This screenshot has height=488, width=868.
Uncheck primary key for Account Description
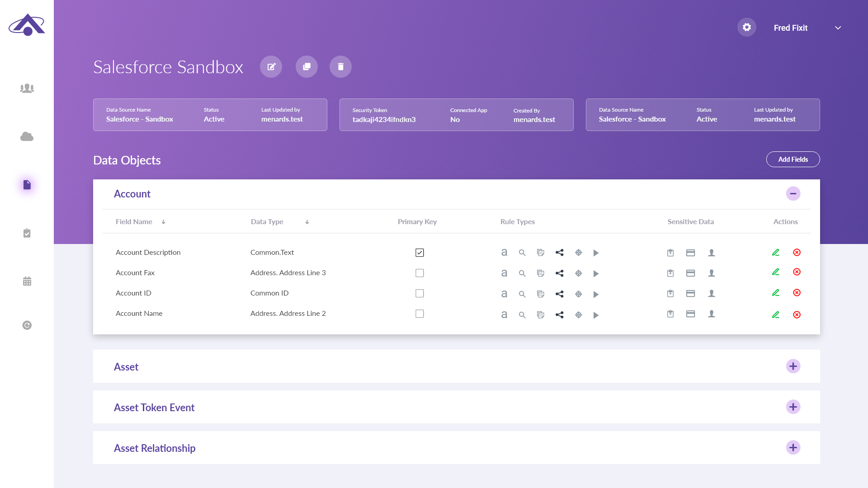coord(420,253)
